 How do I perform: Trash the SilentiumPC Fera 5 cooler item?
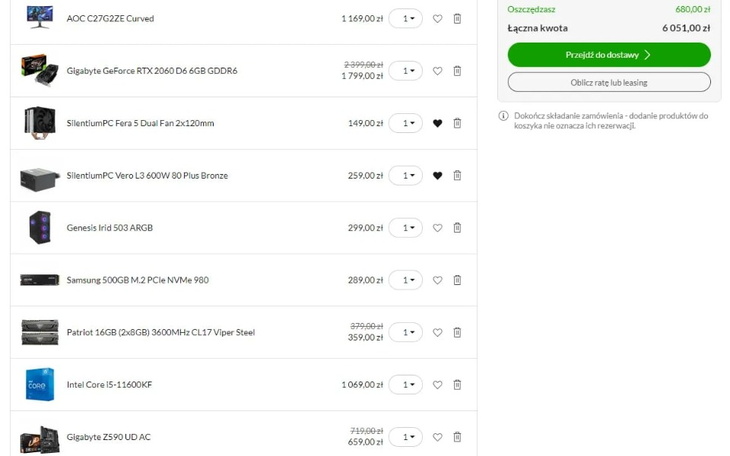tap(457, 124)
